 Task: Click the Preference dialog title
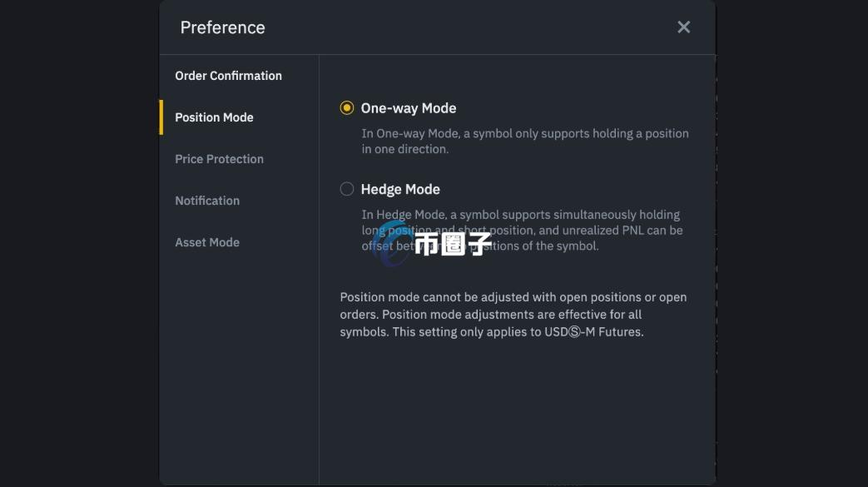[x=222, y=27]
